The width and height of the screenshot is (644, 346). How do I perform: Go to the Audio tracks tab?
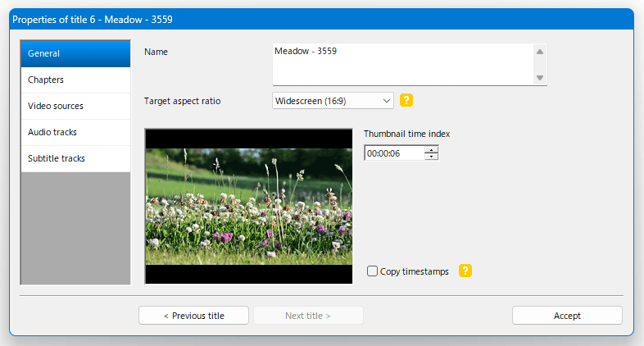75,132
